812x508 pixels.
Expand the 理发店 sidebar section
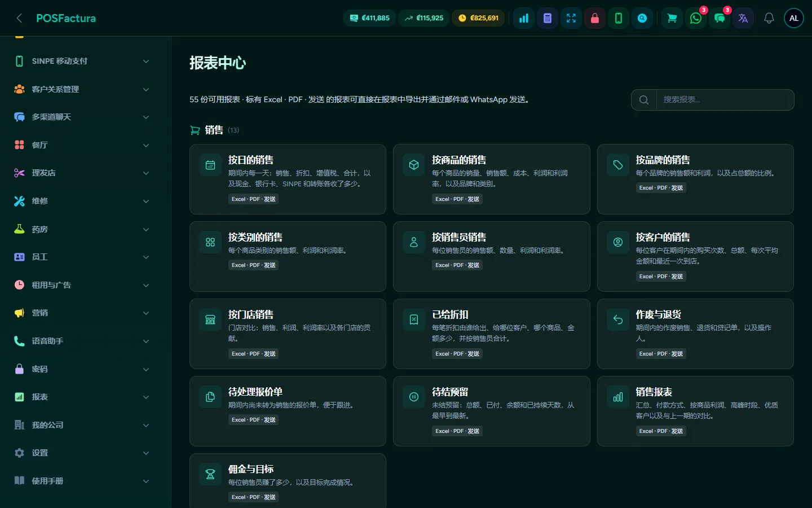click(x=82, y=173)
